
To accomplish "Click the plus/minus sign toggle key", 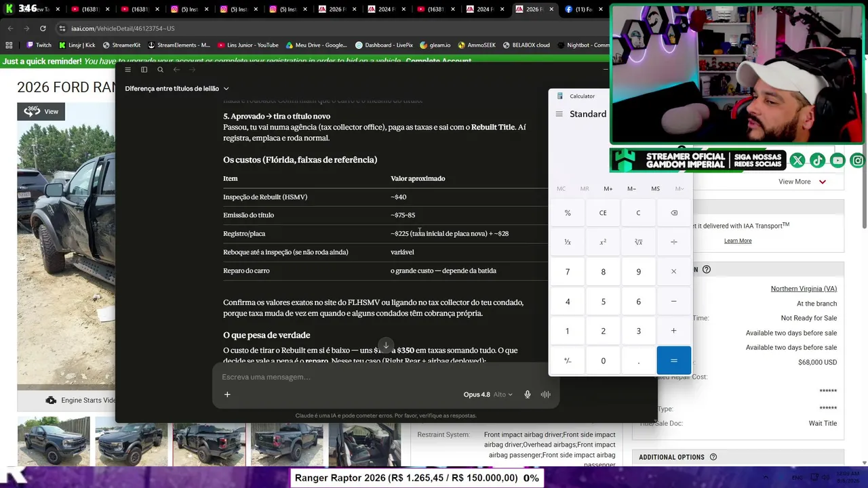I will click(568, 361).
